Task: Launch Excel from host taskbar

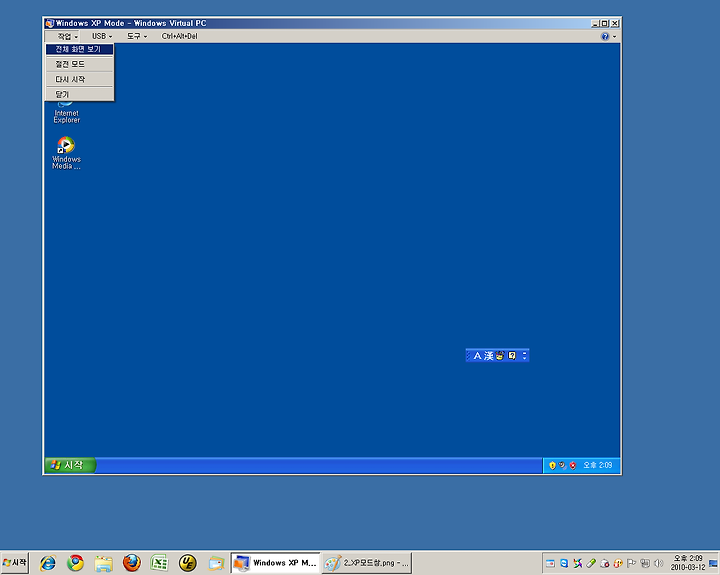Action: click(x=159, y=563)
